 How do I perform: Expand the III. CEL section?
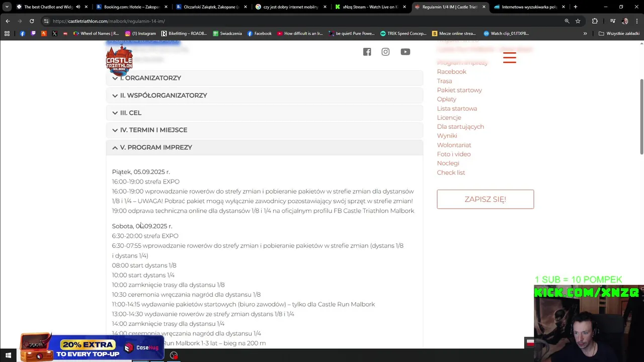point(264,113)
